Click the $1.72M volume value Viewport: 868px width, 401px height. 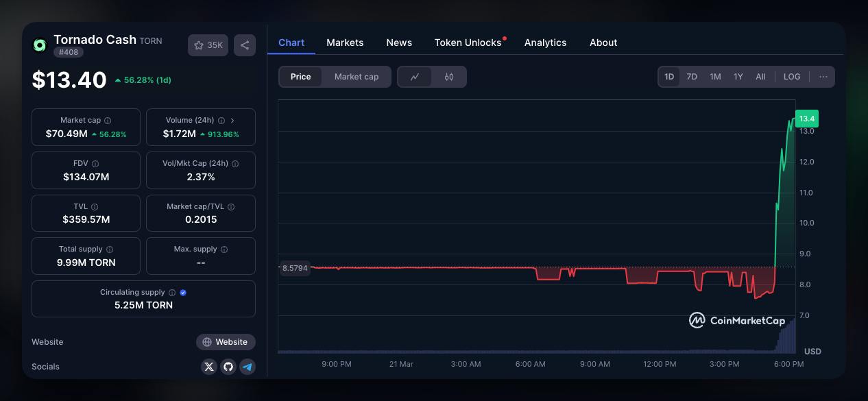click(x=180, y=134)
